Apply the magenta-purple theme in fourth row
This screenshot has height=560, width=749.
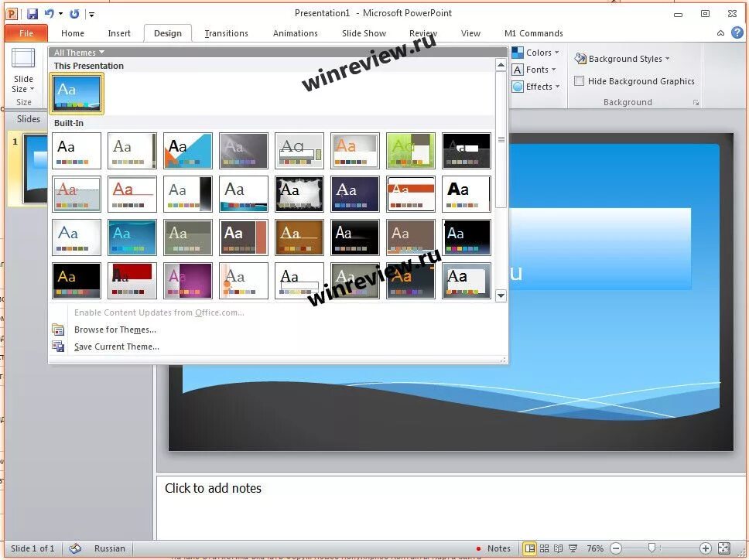[188, 281]
